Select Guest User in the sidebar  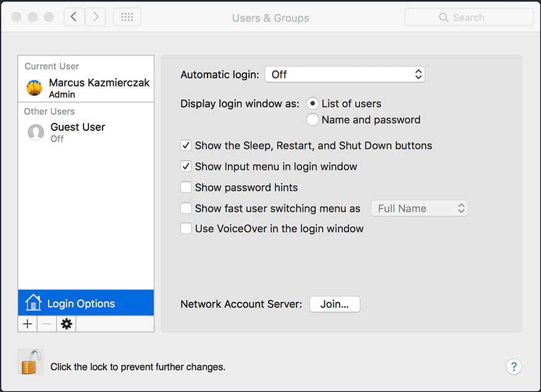(x=86, y=132)
